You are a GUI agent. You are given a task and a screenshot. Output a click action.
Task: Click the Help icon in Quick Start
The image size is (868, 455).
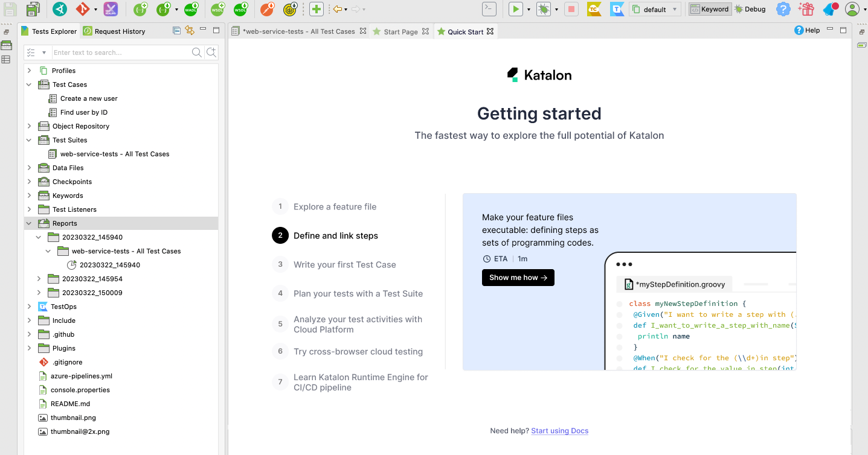[807, 30]
